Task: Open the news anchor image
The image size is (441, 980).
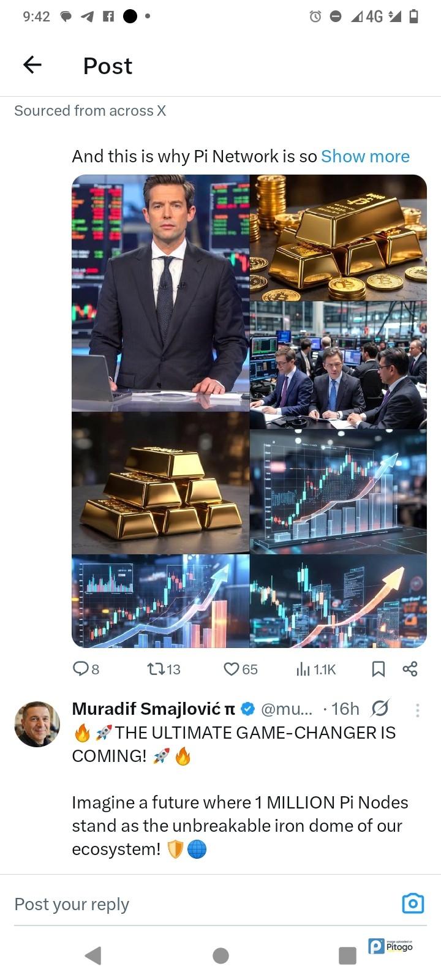Action: 160,293
